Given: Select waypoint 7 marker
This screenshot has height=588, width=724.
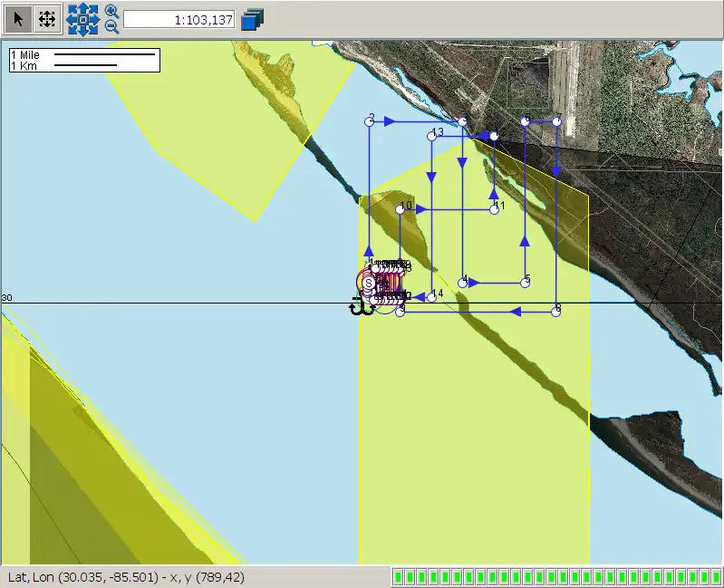Looking at the screenshot, I should [x=556, y=121].
